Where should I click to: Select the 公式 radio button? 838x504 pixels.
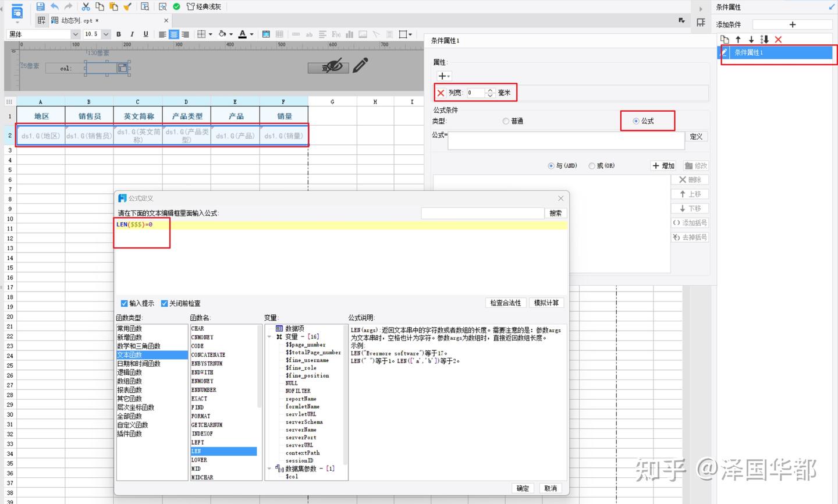point(636,120)
